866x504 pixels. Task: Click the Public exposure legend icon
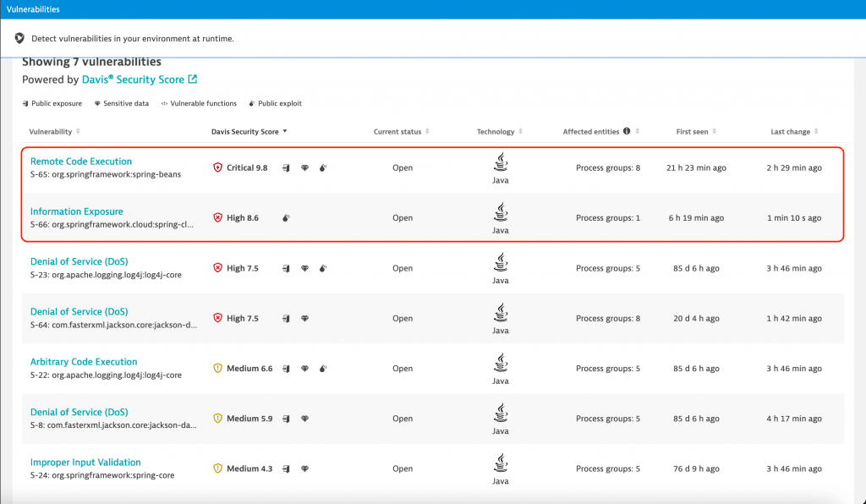(x=25, y=104)
